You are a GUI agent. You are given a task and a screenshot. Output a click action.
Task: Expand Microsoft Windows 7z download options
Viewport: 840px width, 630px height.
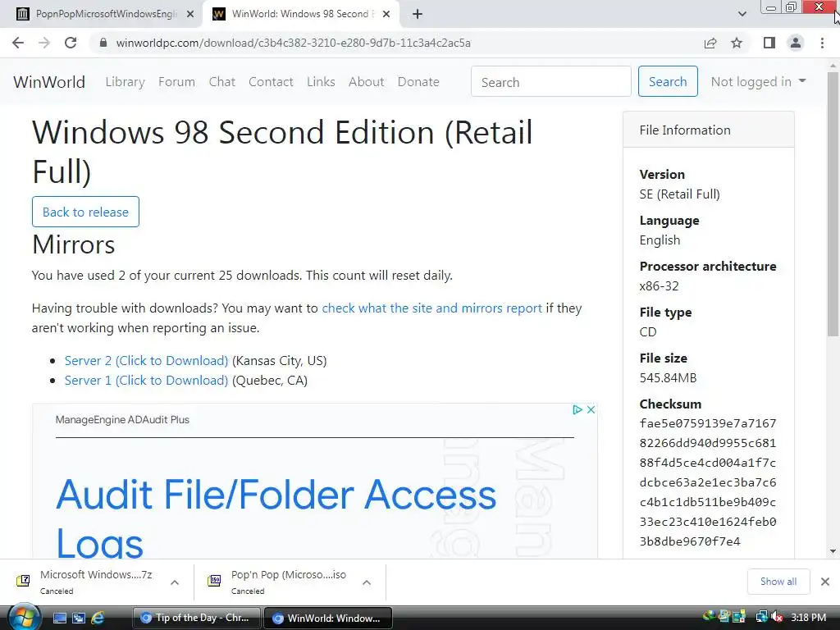tap(175, 582)
